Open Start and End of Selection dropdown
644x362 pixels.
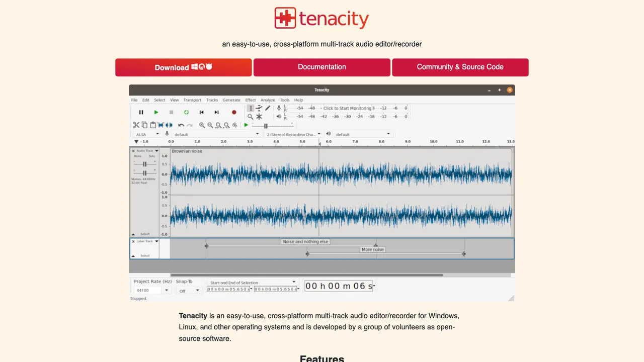(253, 283)
